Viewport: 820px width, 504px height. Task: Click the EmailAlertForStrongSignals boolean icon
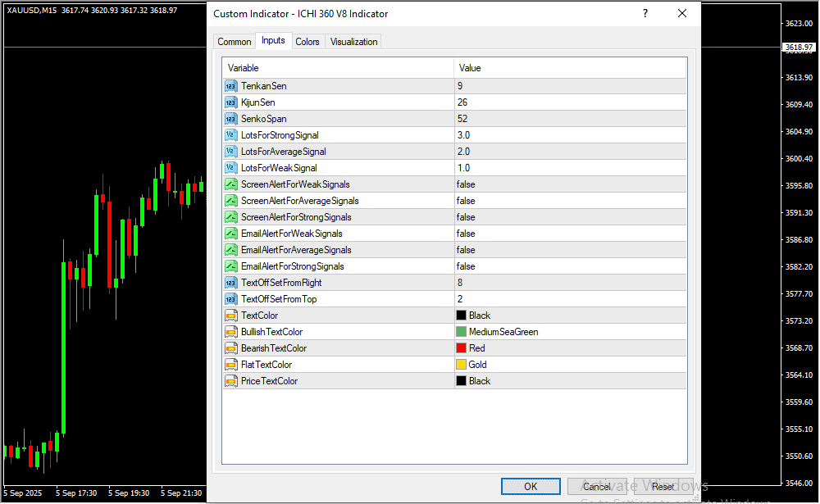[x=230, y=266]
